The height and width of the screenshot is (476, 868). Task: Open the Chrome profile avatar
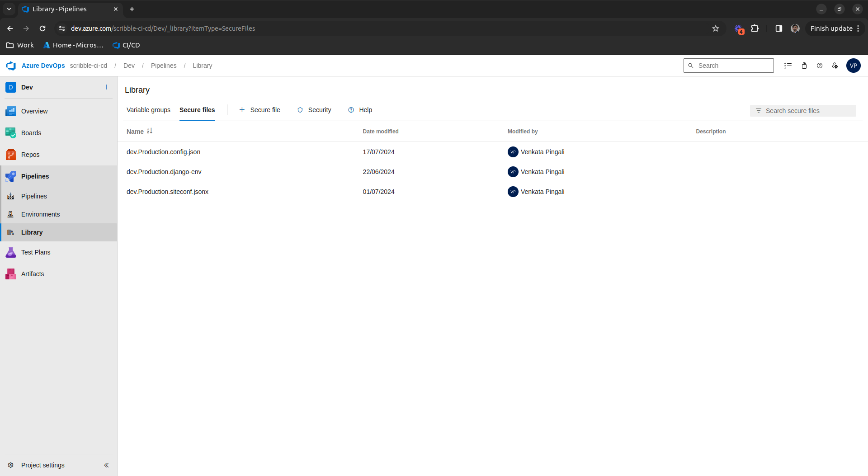pos(795,28)
